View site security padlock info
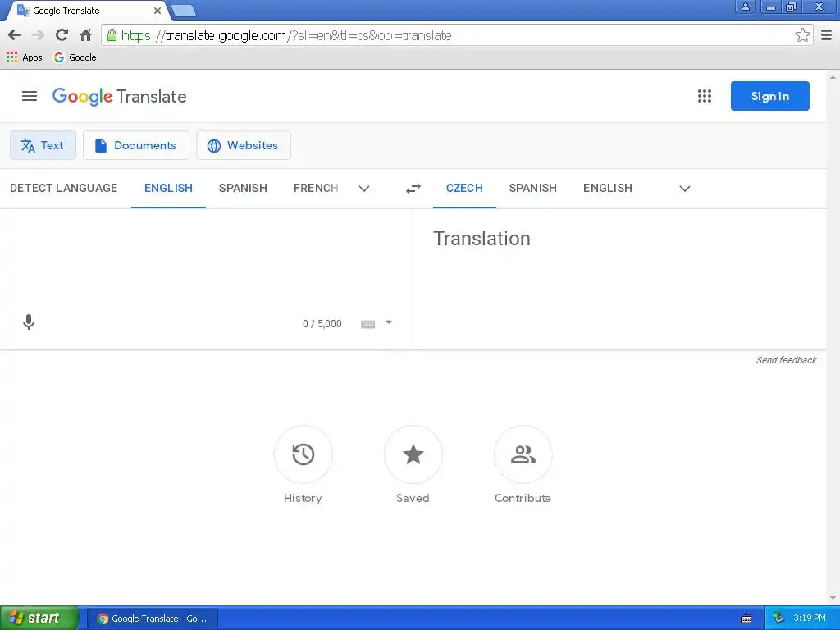This screenshot has height=630, width=840. [112, 35]
